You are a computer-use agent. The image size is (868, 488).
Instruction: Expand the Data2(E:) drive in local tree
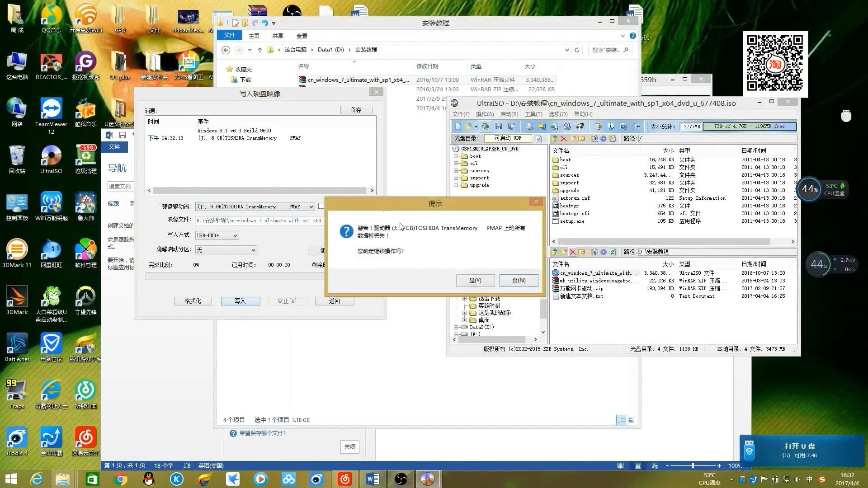[x=456, y=327]
